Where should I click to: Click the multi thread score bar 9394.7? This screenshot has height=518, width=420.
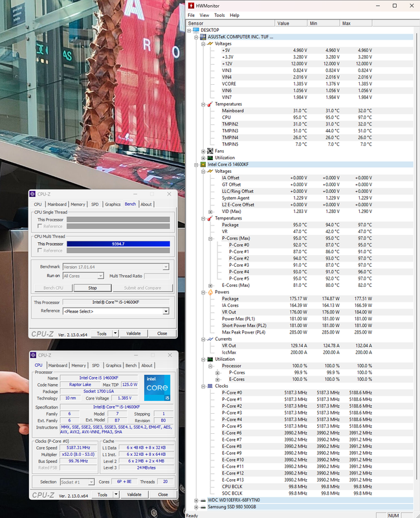(118, 244)
